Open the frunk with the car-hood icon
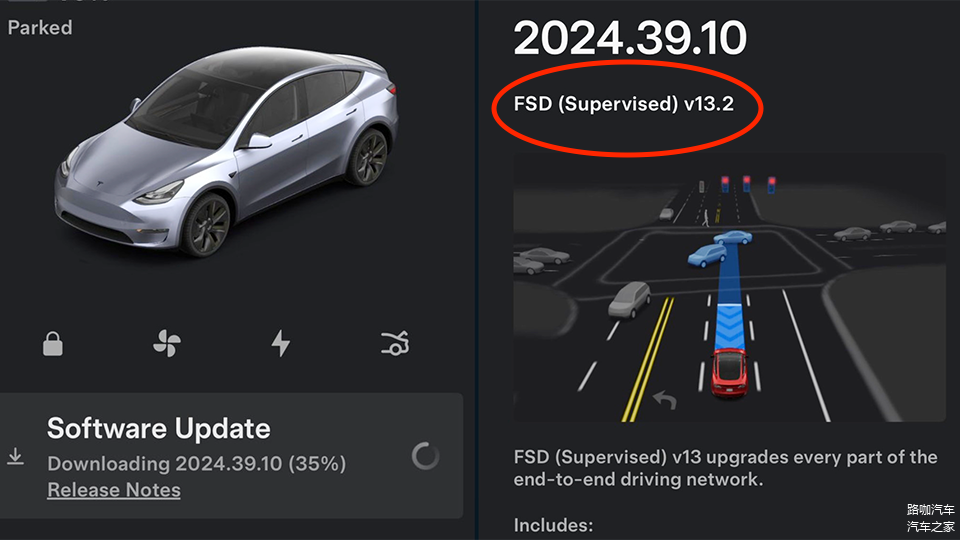960x540 pixels. click(395, 345)
